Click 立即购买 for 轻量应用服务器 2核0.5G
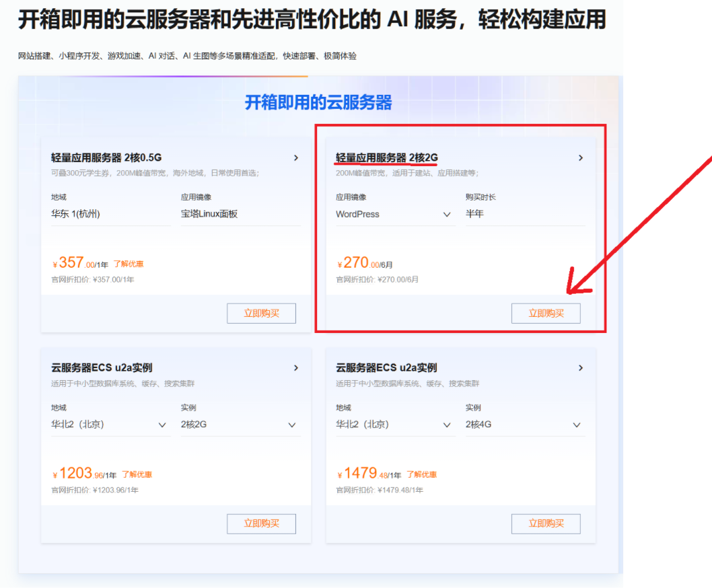This screenshot has height=588, width=712. 261,313
